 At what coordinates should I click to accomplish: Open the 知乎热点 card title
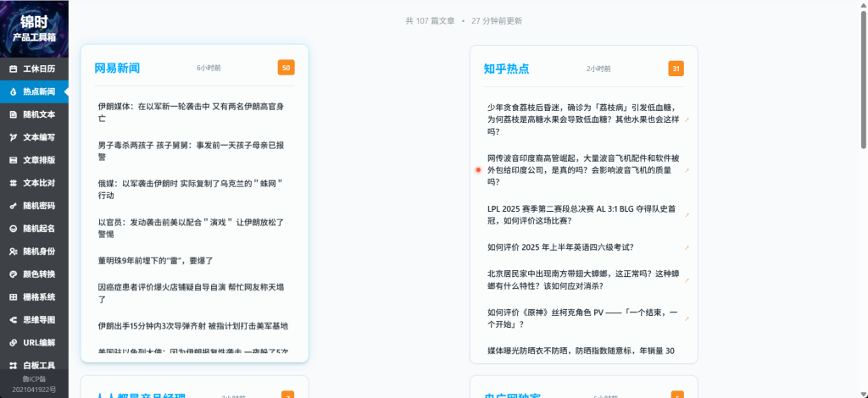507,69
